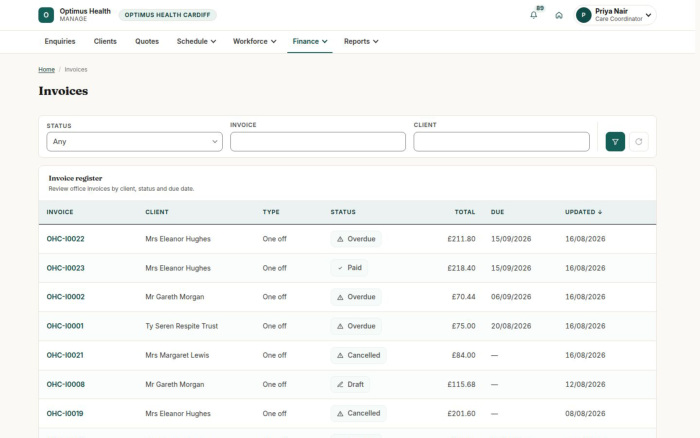Screen dimensions: 700x438
Task: Open invoice OHC-I0023
Action: pos(65,268)
